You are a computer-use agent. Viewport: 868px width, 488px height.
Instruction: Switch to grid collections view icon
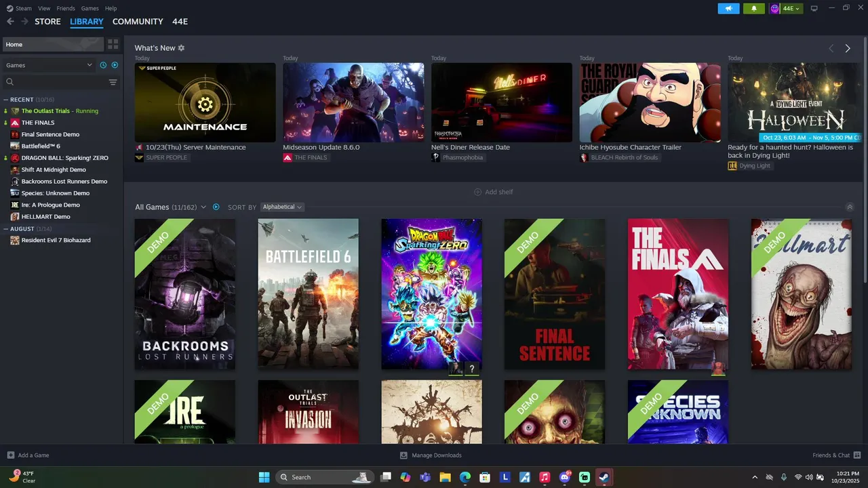coord(113,44)
